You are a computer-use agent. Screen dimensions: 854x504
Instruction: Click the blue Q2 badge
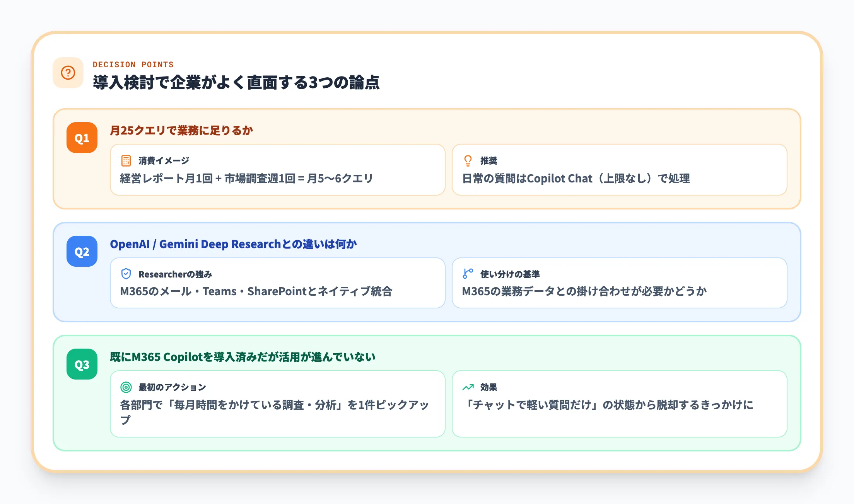[82, 251]
